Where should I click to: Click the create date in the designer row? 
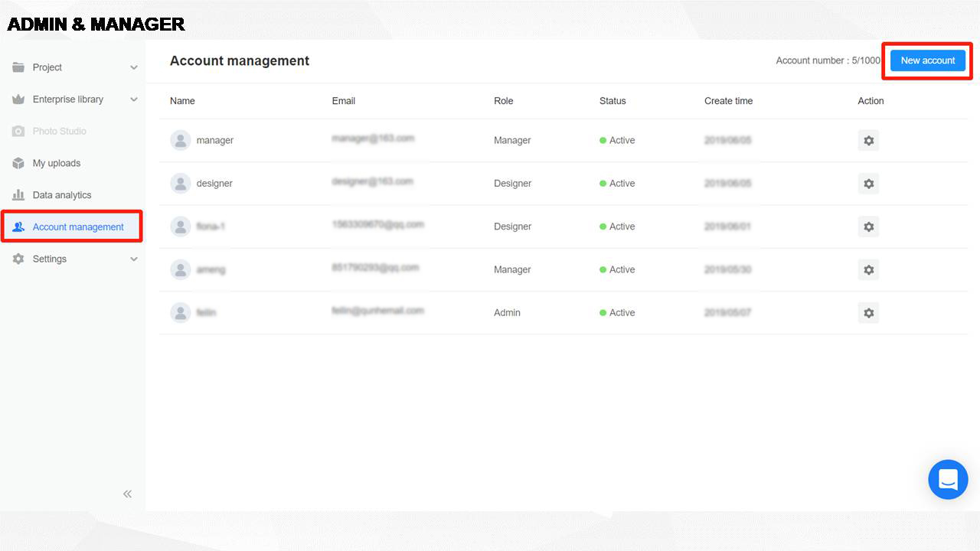tap(728, 184)
